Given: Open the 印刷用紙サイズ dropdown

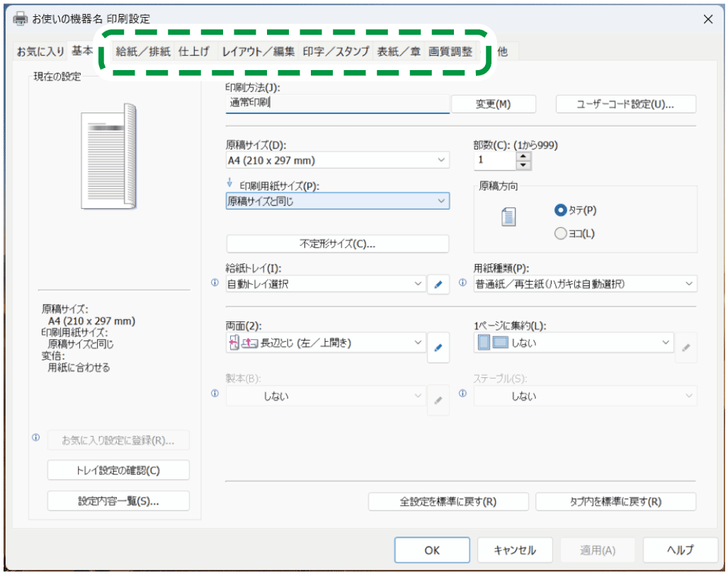Looking at the screenshot, I should click(337, 201).
